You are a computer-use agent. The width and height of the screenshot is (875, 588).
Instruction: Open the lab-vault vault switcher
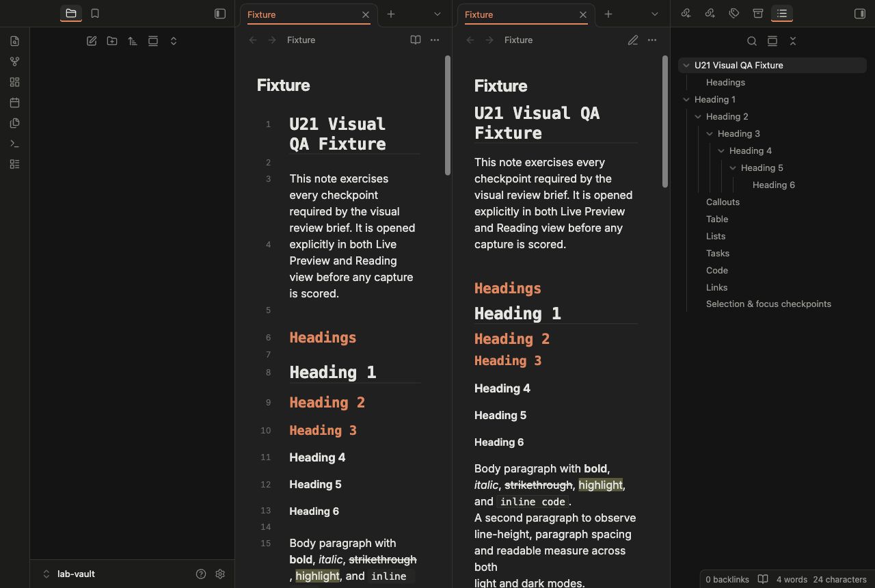click(69, 574)
